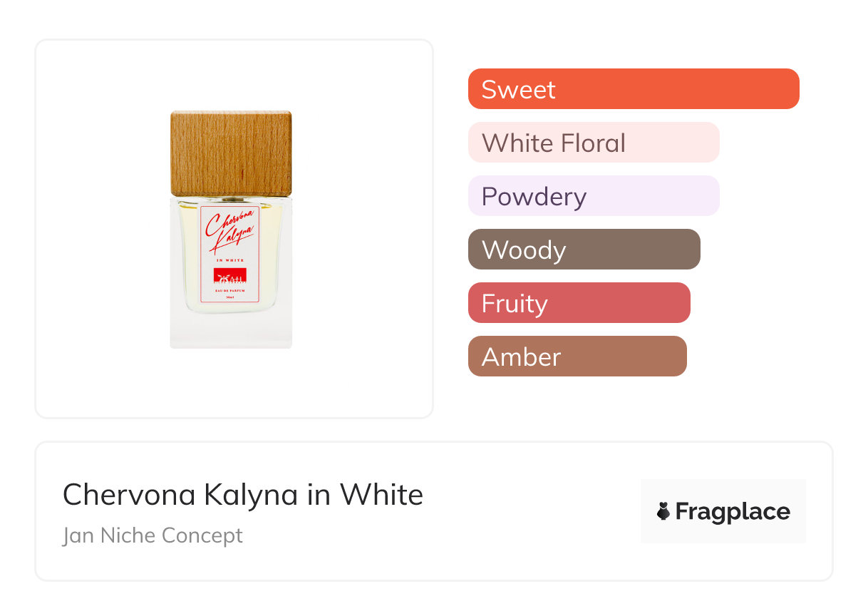This screenshot has height=616, width=868.
Task: Click the lavender Powdery accord bar
Action: [593, 196]
